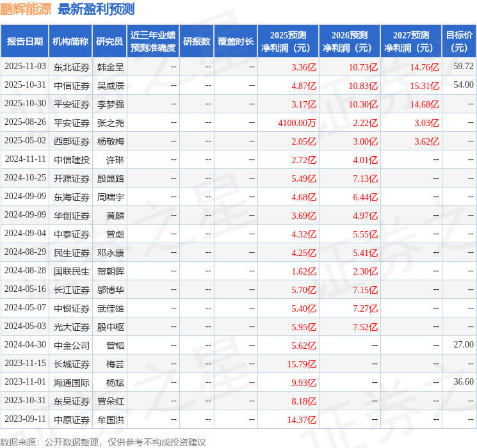Click the target price 36.60

pos(464,381)
